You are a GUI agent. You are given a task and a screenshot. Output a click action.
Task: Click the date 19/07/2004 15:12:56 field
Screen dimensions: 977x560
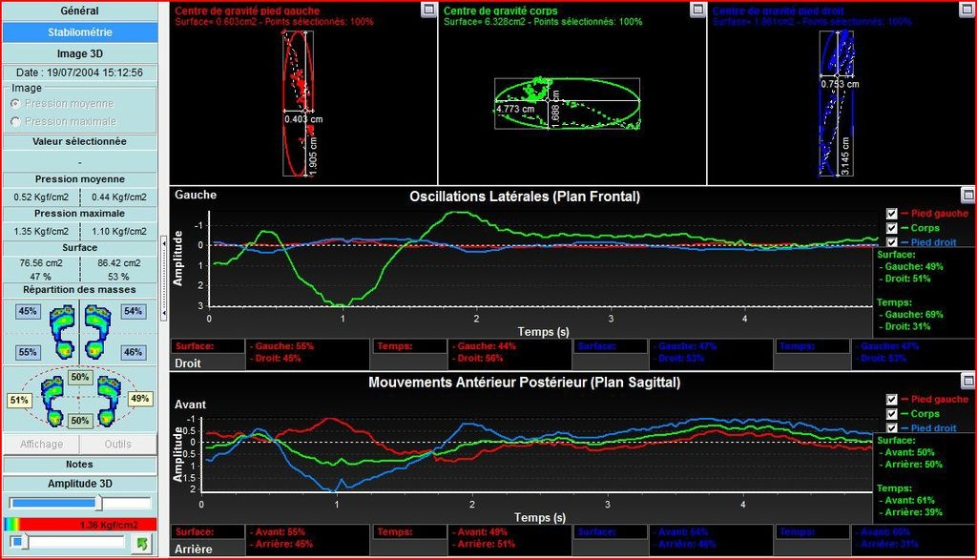(80, 73)
